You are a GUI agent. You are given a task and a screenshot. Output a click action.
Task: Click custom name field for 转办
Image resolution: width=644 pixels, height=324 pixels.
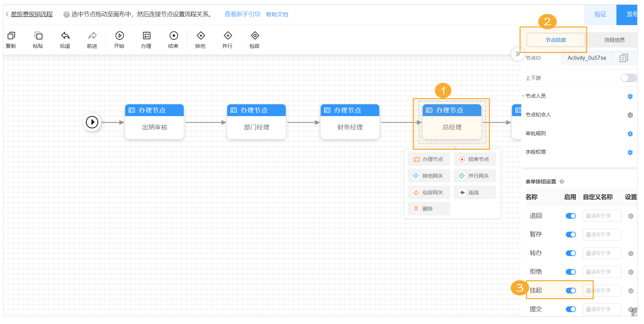(x=601, y=253)
